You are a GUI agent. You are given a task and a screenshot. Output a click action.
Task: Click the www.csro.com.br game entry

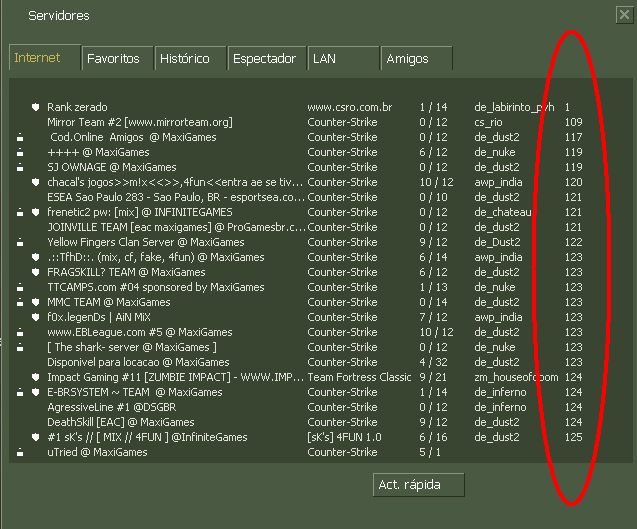pyautogui.click(x=350, y=107)
